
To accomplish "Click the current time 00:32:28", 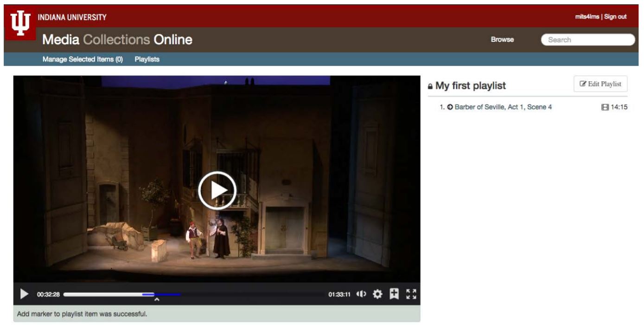I will point(48,294).
